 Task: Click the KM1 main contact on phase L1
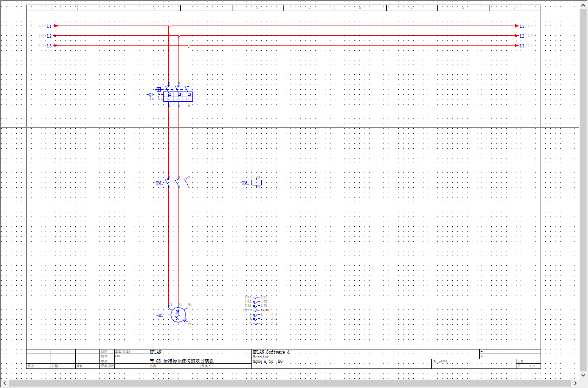pos(168,183)
